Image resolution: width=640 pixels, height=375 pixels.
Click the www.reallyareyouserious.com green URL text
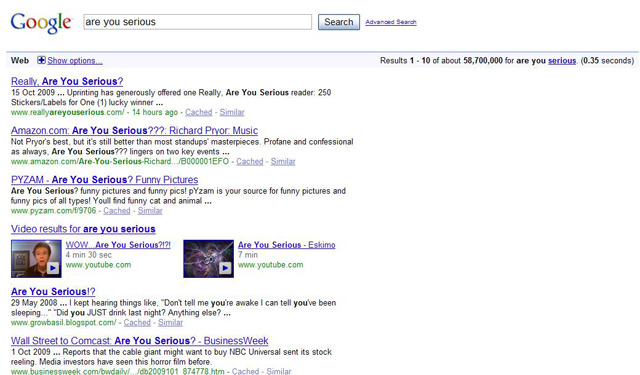(x=67, y=112)
